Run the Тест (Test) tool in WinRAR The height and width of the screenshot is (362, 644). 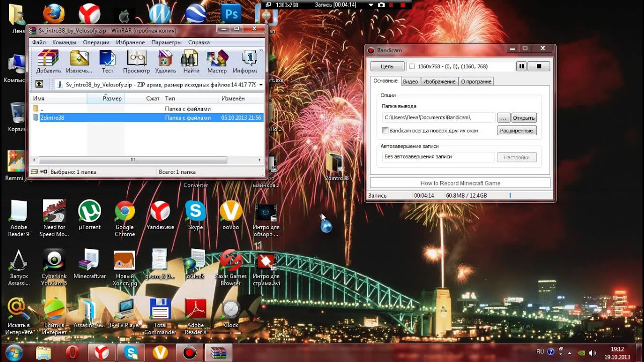(x=108, y=62)
